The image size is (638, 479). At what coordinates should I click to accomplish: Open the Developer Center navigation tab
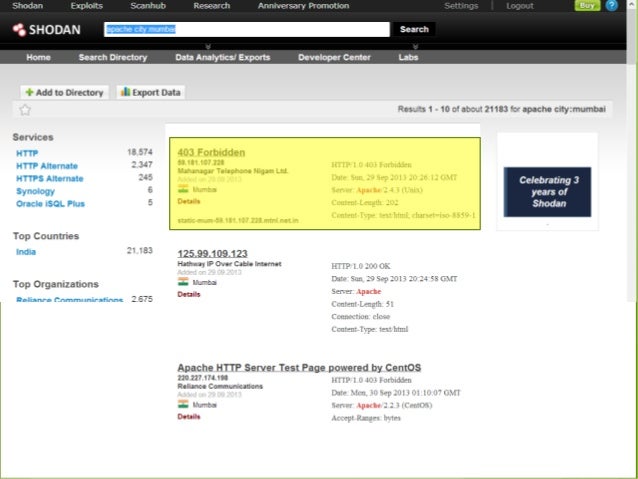[334, 57]
